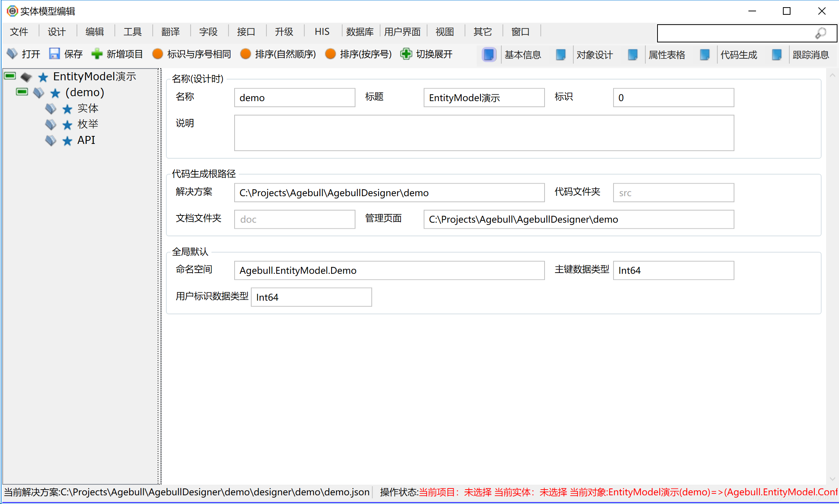Click the 打开 tag icon in toolbar
The image size is (839, 504).
(12, 54)
